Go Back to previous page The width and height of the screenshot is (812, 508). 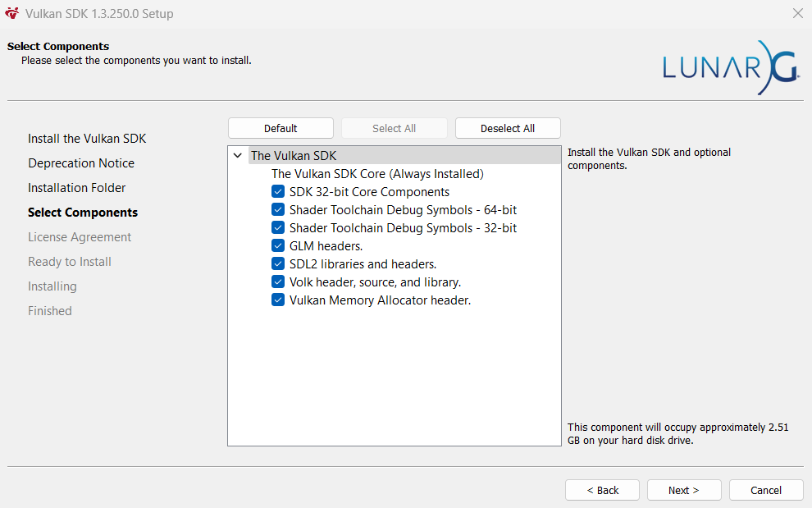click(x=602, y=490)
